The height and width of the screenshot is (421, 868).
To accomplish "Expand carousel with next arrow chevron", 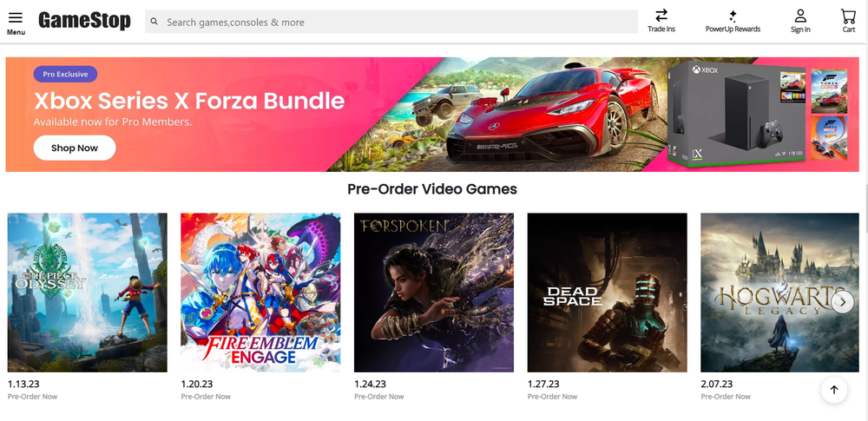I will tap(842, 301).
